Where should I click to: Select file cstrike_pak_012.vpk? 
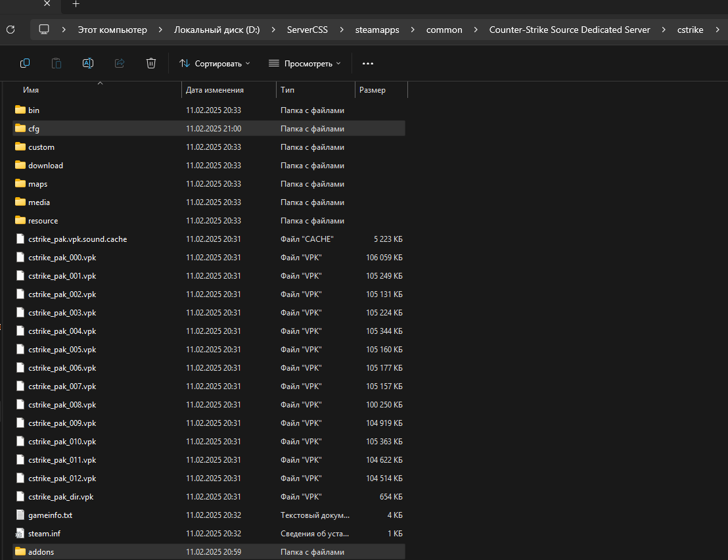(x=62, y=478)
